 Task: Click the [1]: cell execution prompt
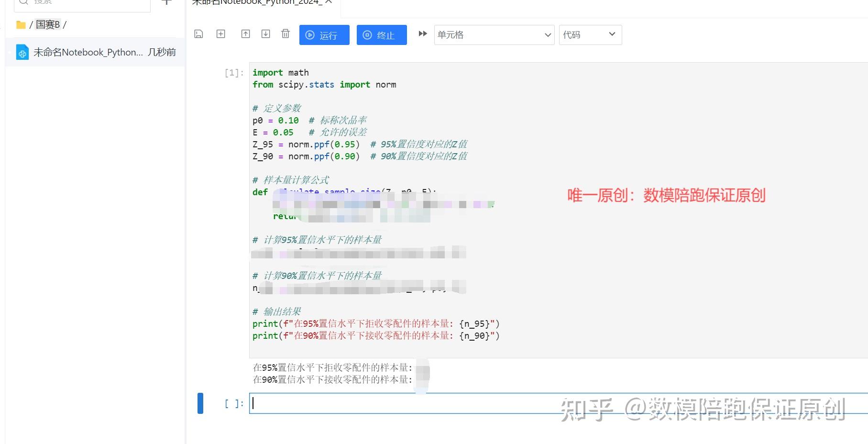[234, 73]
